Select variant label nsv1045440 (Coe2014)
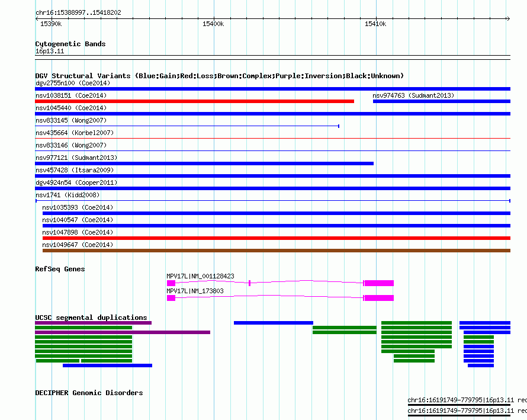Screen dimensions: 527x420 pos(71,108)
